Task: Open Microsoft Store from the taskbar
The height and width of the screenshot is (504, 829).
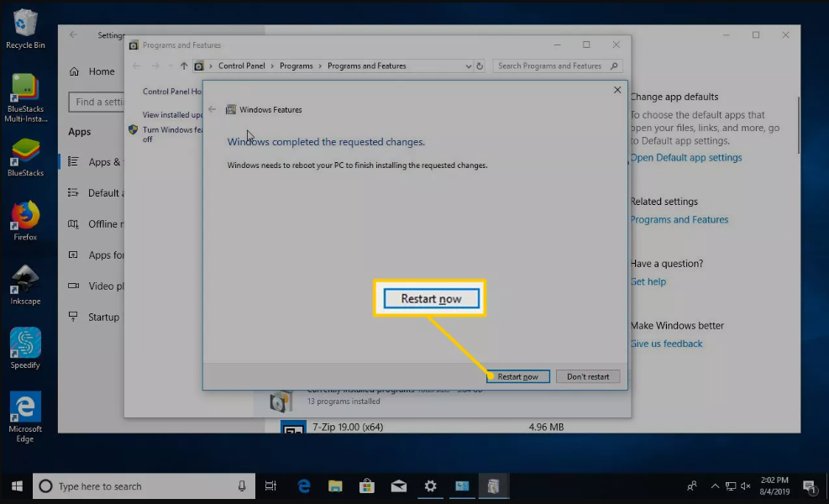Action: [367, 486]
